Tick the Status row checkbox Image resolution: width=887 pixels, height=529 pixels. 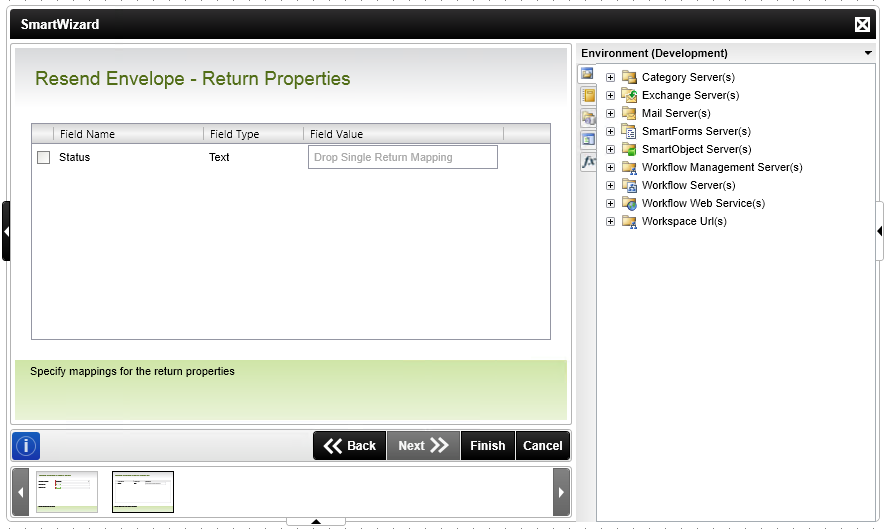(44, 157)
